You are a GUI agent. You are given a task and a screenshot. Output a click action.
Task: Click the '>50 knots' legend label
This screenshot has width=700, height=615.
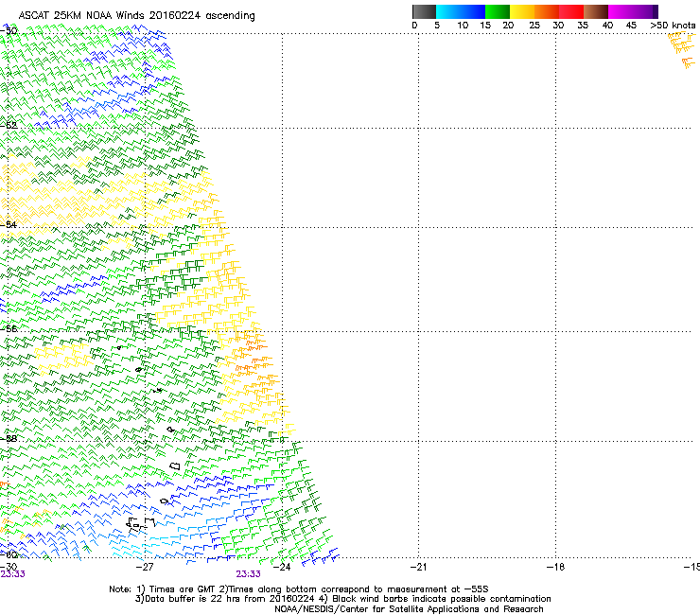tap(673, 26)
